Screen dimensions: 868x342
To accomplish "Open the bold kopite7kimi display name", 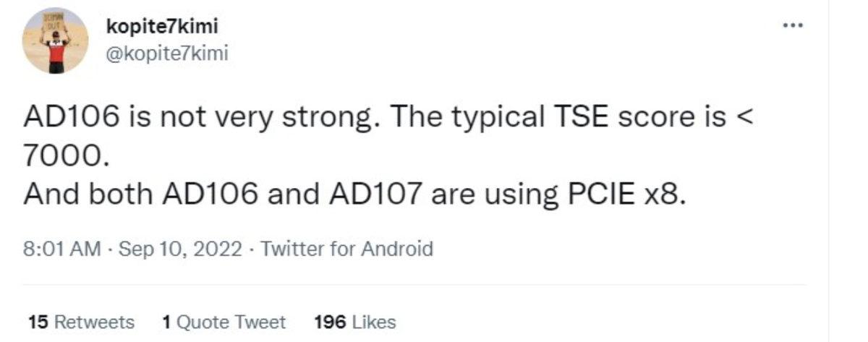I will point(161,26).
